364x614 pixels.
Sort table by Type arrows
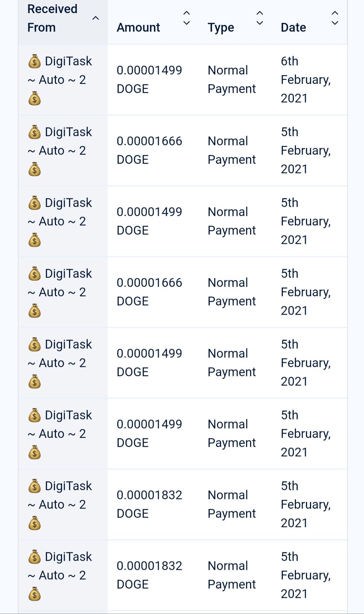pos(260,18)
